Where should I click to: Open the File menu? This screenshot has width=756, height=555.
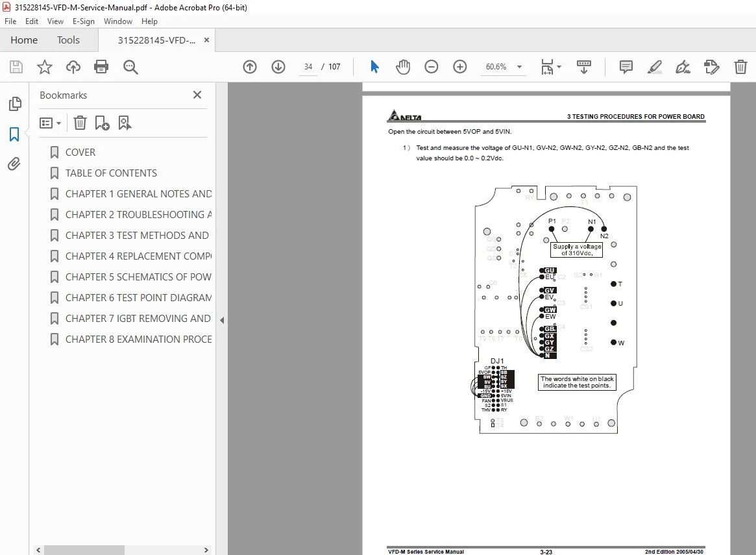point(10,21)
